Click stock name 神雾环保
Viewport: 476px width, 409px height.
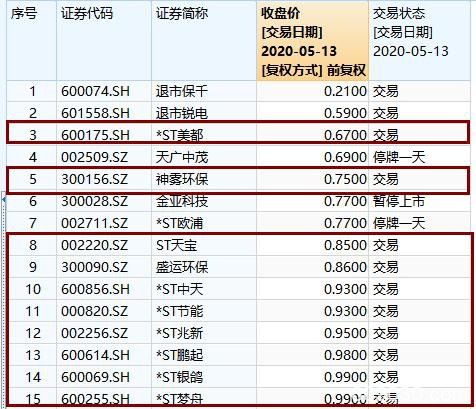[x=182, y=179]
